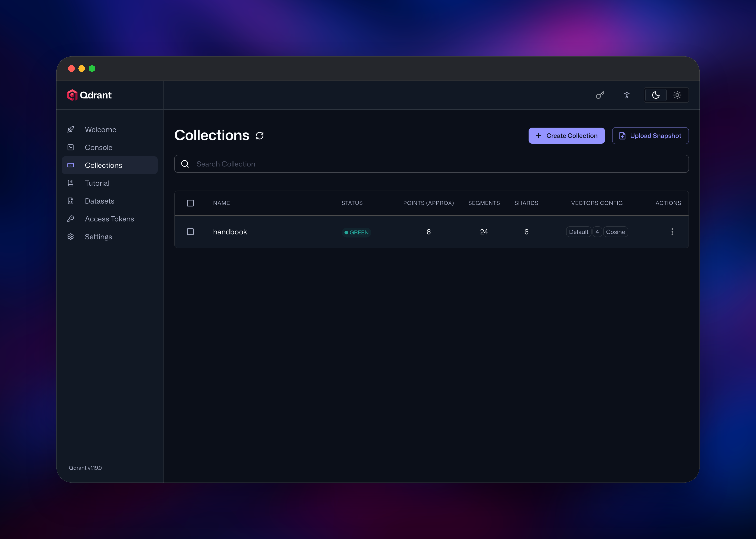The width and height of the screenshot is (756, 539).
Task: Open Datasets in sidebar
Action: coord(110,201)
